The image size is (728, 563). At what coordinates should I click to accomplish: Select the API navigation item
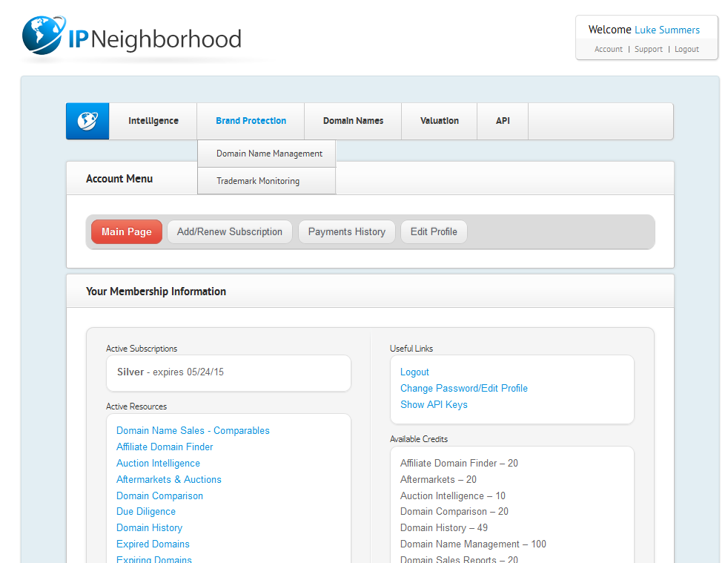pyautogui.click(x=503, y=121)
